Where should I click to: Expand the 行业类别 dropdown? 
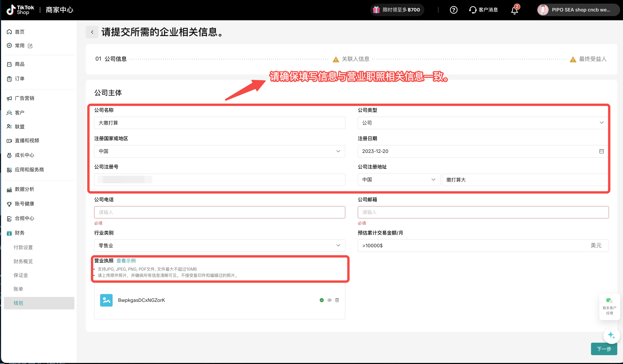[338, 245]
